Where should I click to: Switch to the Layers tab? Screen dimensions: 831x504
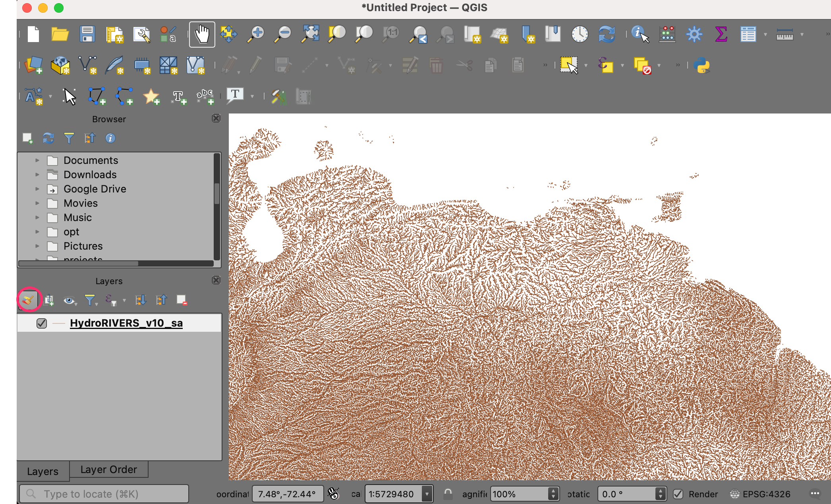43,471
